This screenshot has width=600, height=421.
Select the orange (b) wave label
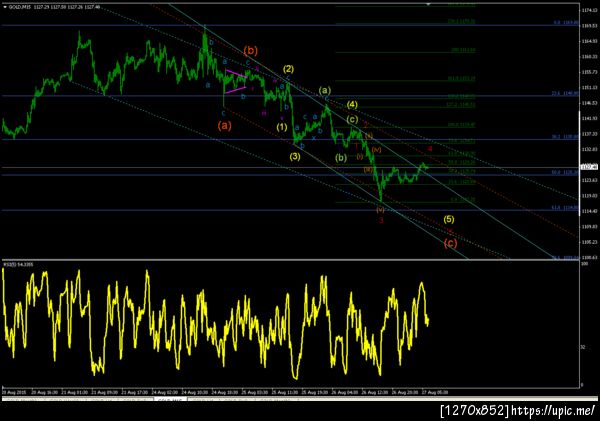251,51
